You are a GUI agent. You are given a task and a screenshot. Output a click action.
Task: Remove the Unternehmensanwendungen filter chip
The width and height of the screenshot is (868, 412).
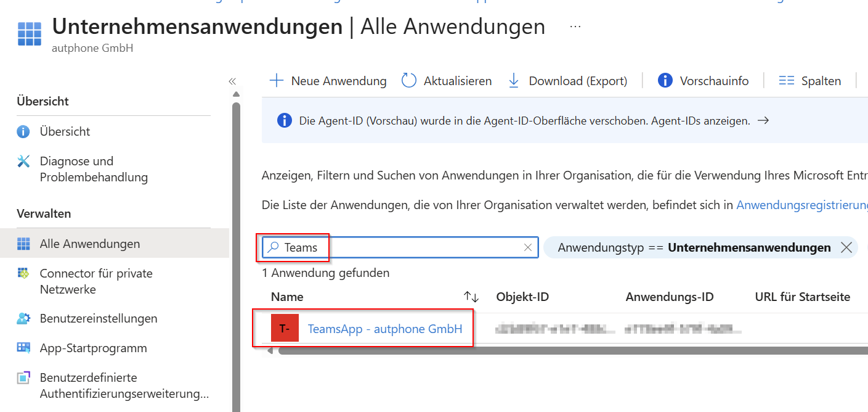(846, 247)
